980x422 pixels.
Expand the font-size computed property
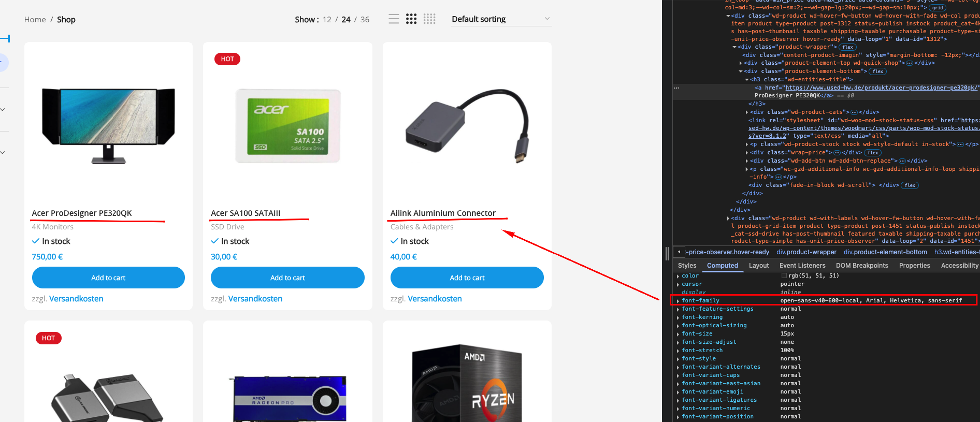[x=678, y=334]
